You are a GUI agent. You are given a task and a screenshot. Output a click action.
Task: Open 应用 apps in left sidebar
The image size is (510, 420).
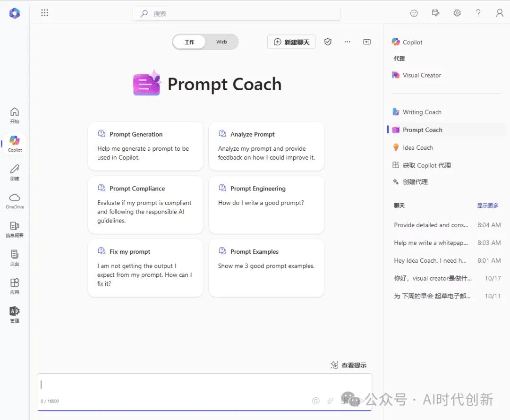pyautogui.click(x=15, y=286)
